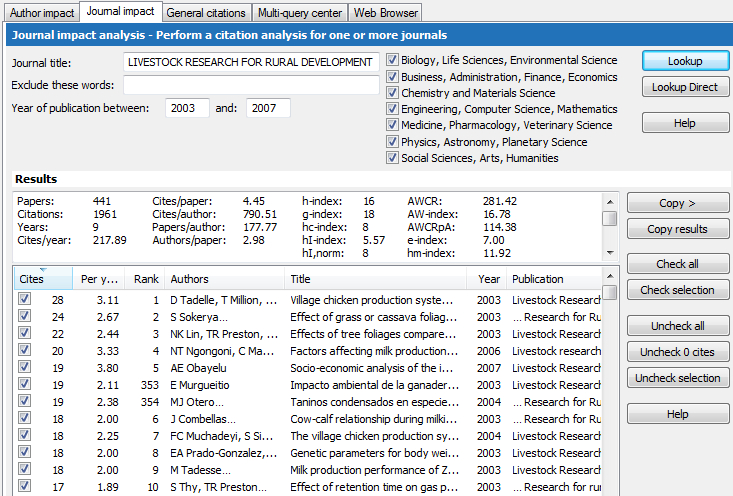The height and width of the screenshot is (496, 733).
Task: Select 'Genetic parameters for body wei...' title
Action: (374, 453)
